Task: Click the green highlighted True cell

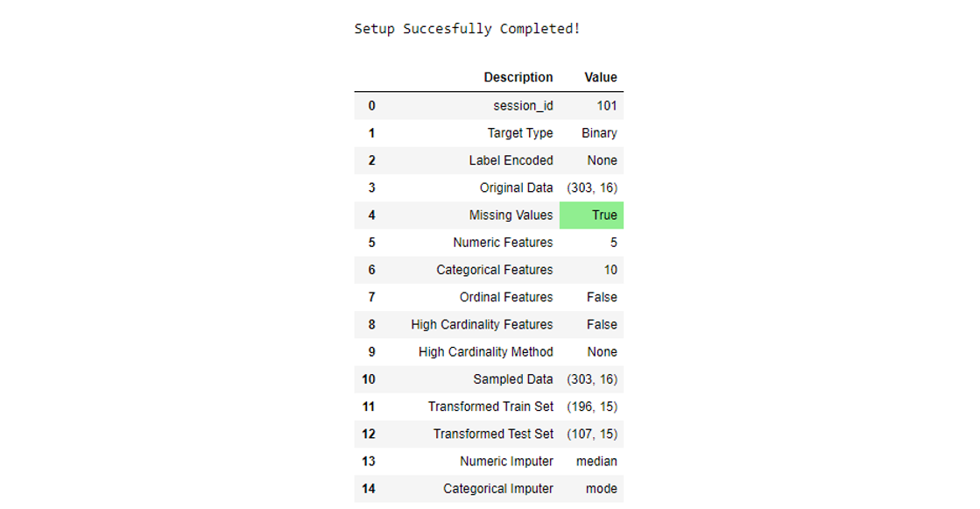Action: pos(592,216)
